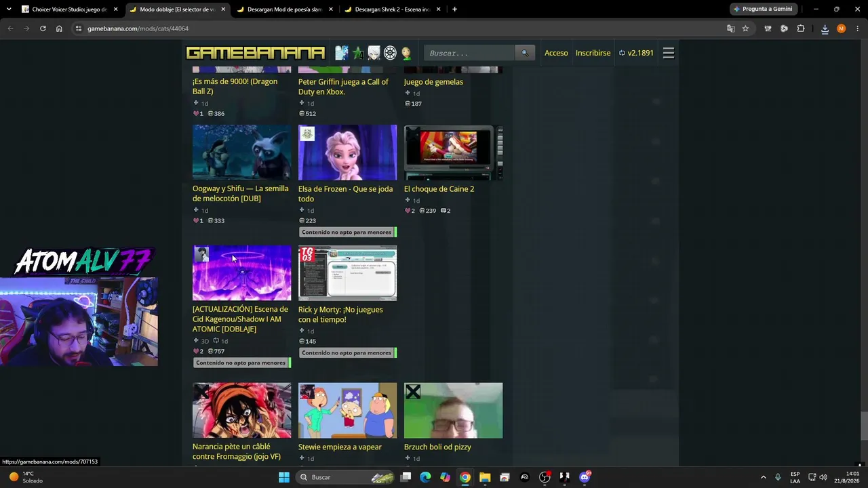868x488 pixels.
Task: Open the Oogway y Shifu mod thumbnail
Action: pyautogui.click(x=241, y=152)
